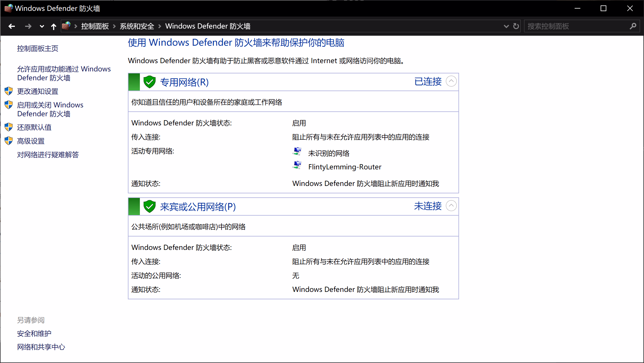Screen dimensions: 644x363
Task: Click the forward navigation arrow
Action: point(28,26)
